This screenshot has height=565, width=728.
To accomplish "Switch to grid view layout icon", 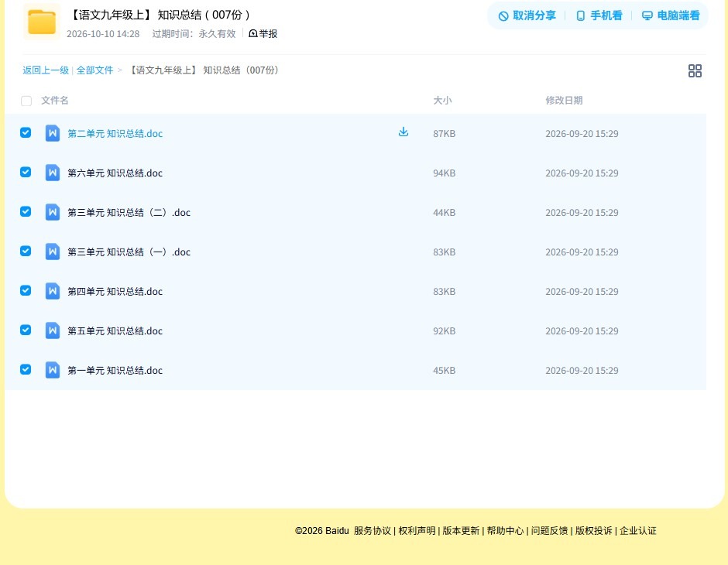I will tap(695, 70).
